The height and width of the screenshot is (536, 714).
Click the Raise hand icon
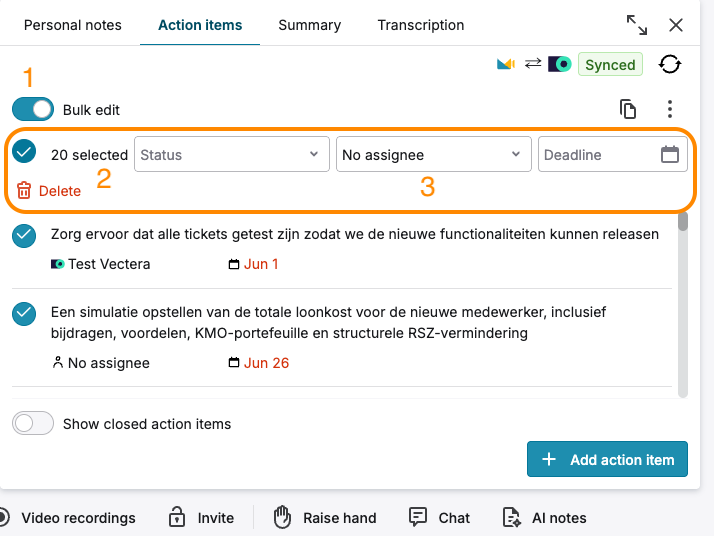pyautogui.click(x=282, y=517)
